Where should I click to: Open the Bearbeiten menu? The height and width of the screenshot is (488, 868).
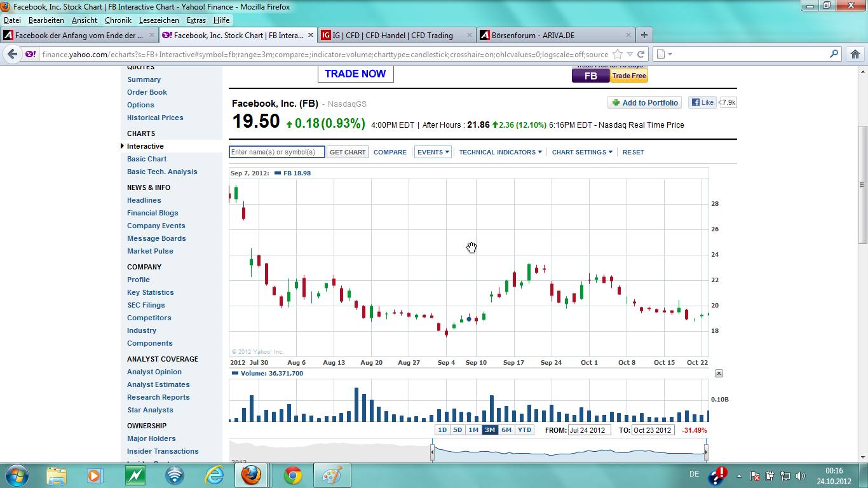click(x=46, y=20)
